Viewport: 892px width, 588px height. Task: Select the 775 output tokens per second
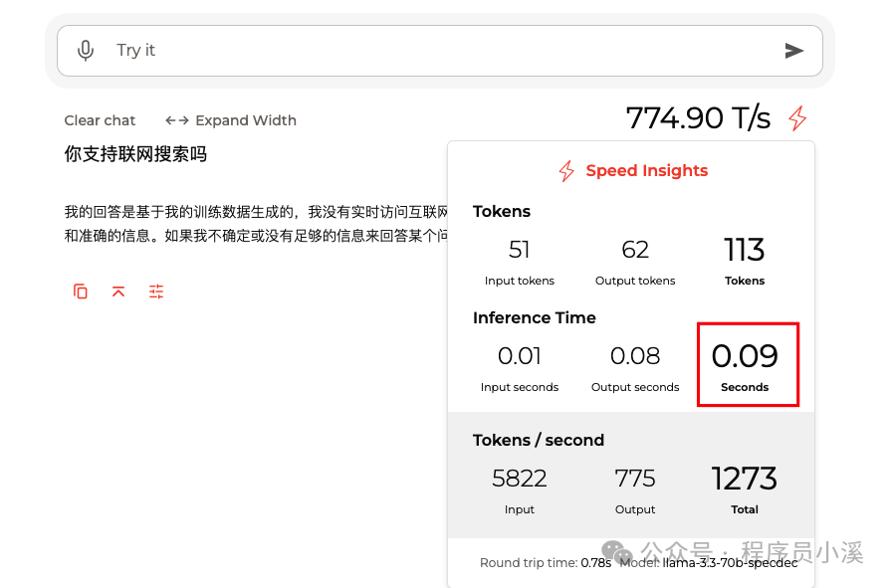[x=635, y=479]
